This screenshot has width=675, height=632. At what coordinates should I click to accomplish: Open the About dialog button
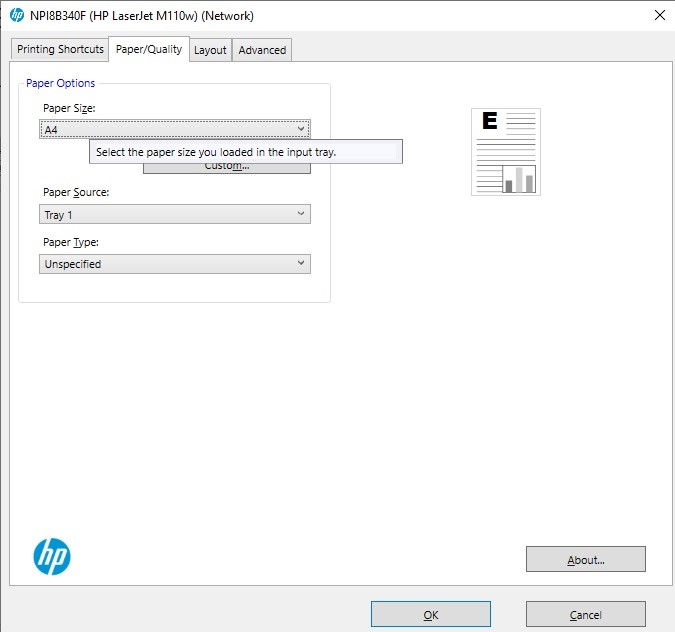pyautogui.click(x=585, y=559)
